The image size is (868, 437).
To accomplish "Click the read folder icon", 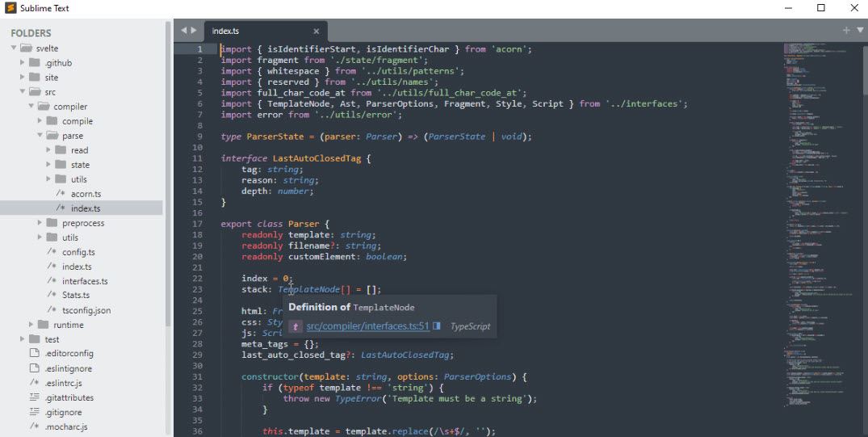I will pyautogui.click(x=61, y=150).
